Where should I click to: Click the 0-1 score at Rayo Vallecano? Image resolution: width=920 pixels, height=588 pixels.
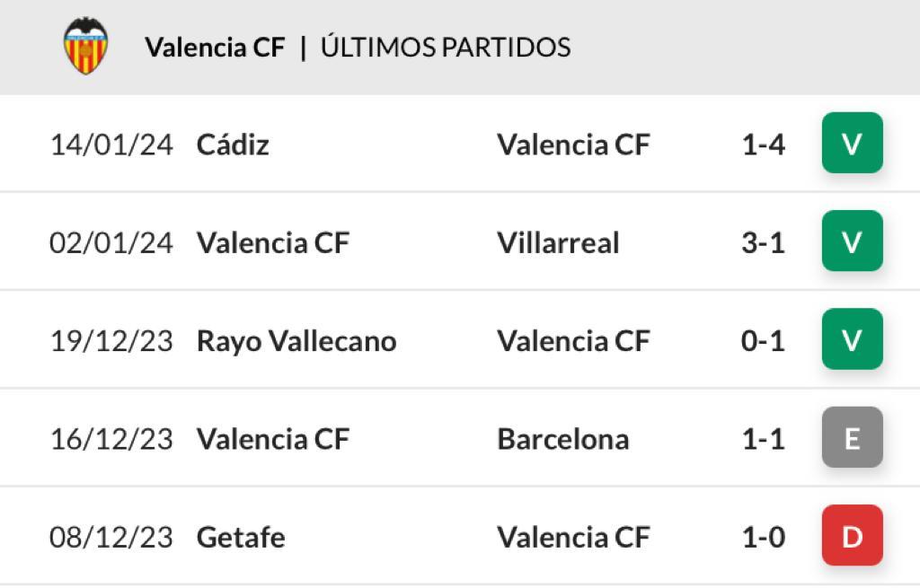[x=763, y=341]
